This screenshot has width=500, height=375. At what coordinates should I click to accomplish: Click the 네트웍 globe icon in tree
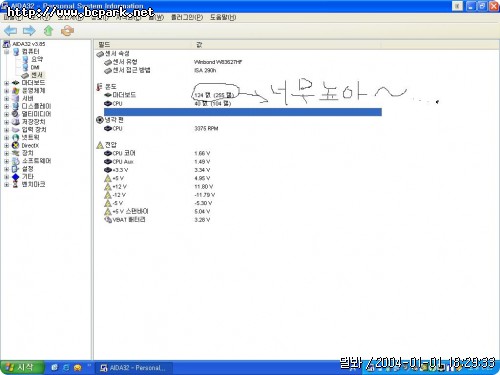(x=16, y=137)
